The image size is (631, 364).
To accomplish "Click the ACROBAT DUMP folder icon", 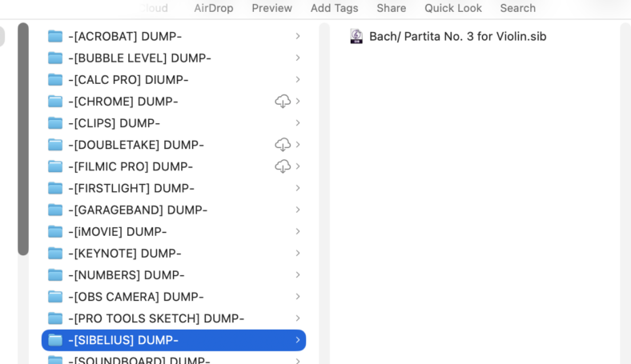I will point(55,36).
